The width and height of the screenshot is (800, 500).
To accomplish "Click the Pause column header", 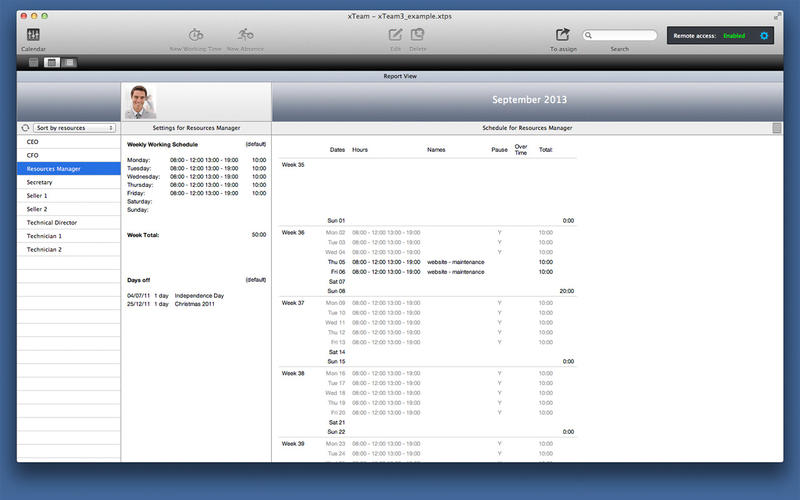I will pos(499,150).
